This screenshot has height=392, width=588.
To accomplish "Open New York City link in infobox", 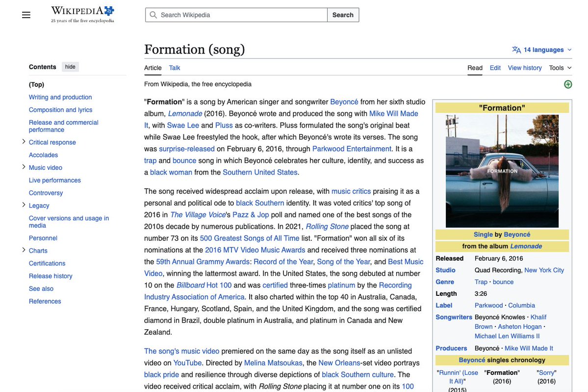I will coord(544,270).
